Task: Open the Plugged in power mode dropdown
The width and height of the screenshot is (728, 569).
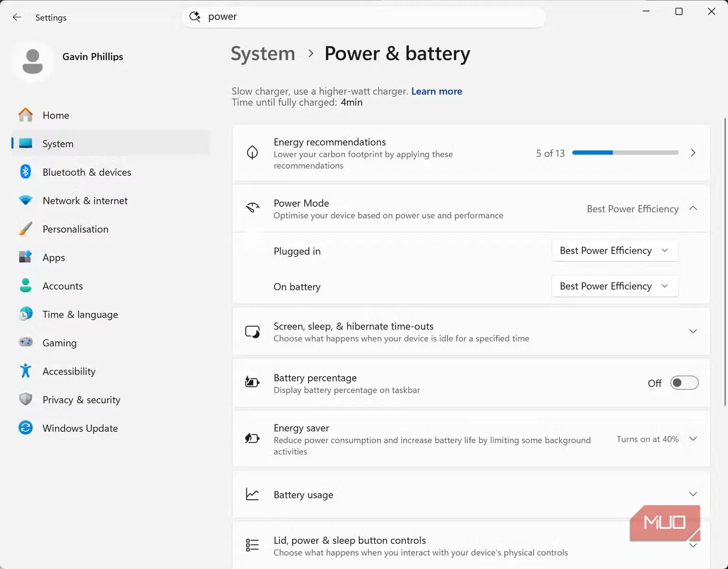Action: (x=615, y=250)
